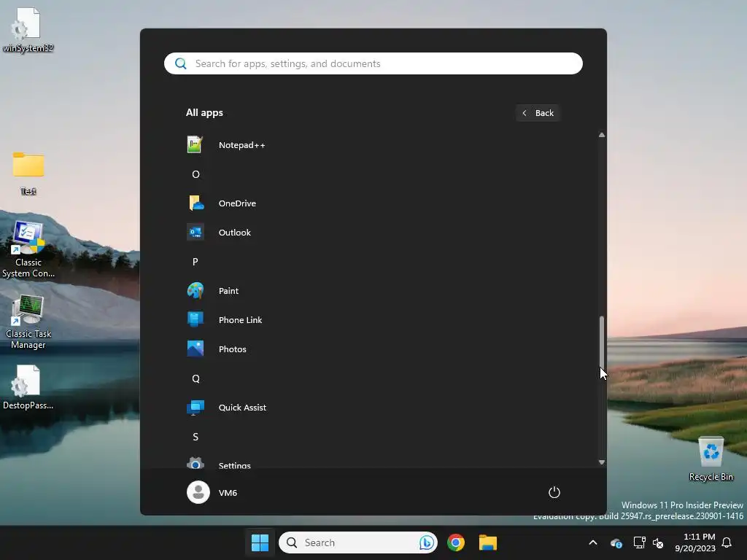Select Classic System Con... desktop shortcut
Screen dimensions: 747x560
(x=28, y=249)
